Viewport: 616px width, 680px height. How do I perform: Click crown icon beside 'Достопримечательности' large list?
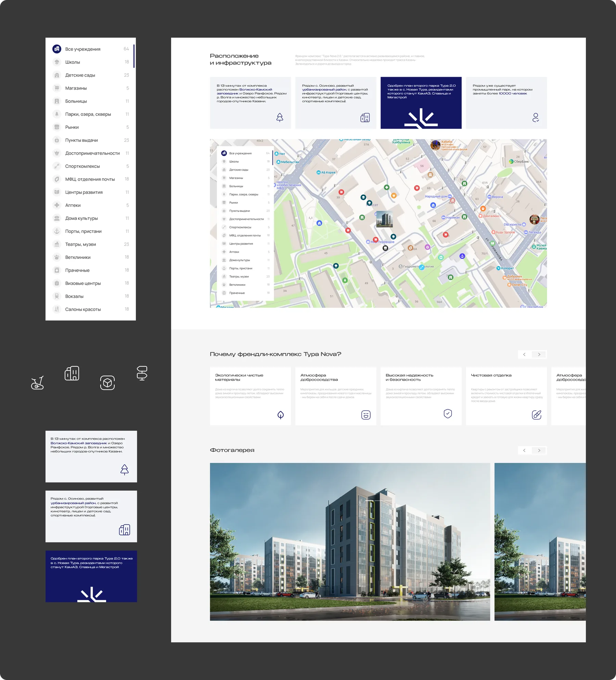[57, 153]
